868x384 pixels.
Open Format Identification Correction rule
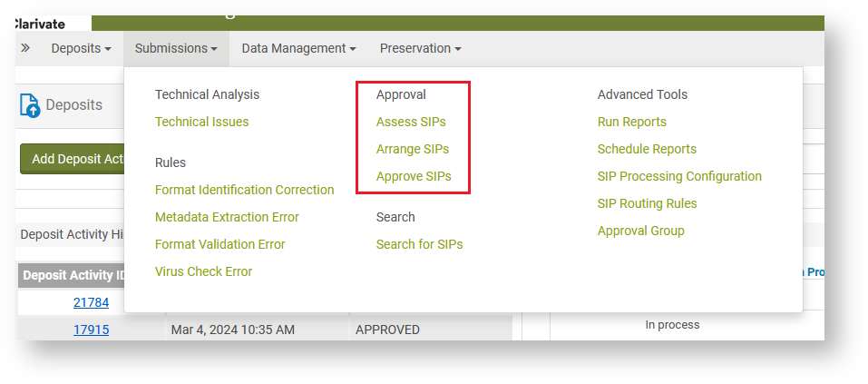pos(244,190)
